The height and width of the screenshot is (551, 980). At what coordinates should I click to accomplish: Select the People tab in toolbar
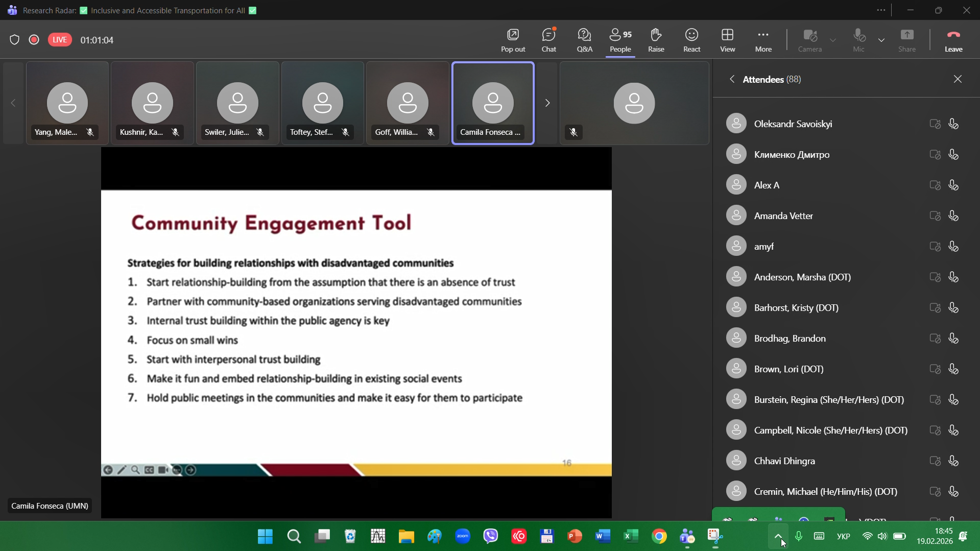click(x=620, y=40)
